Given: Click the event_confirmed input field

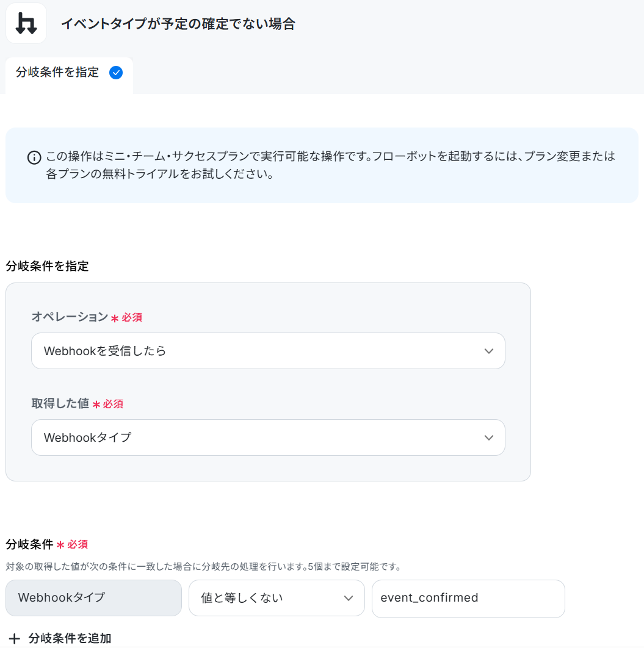Looking at the screenshot, I should pyautogui.click(x=468, y=599).
